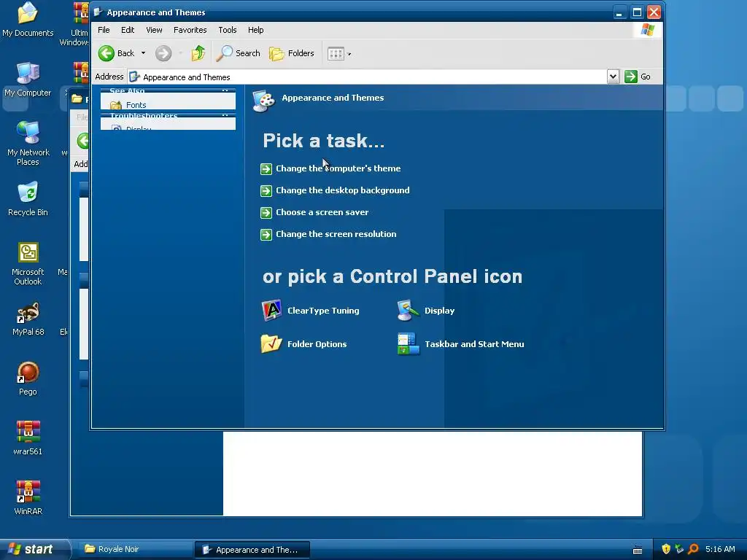Maximize the Appearance and Themes window
The height and width of the screenshot is (560, 747).
pos(636,12)
